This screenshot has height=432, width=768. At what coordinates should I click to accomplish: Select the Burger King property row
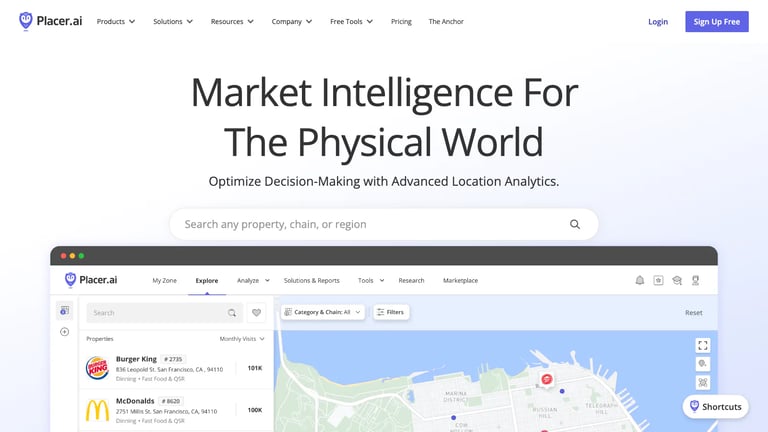(x=176, y=368)
